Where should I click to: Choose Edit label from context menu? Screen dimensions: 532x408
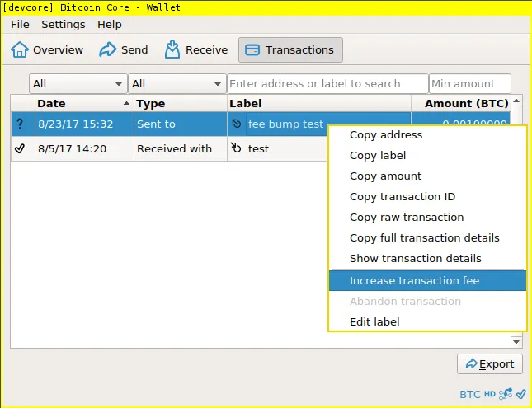(x=427, y=321)
